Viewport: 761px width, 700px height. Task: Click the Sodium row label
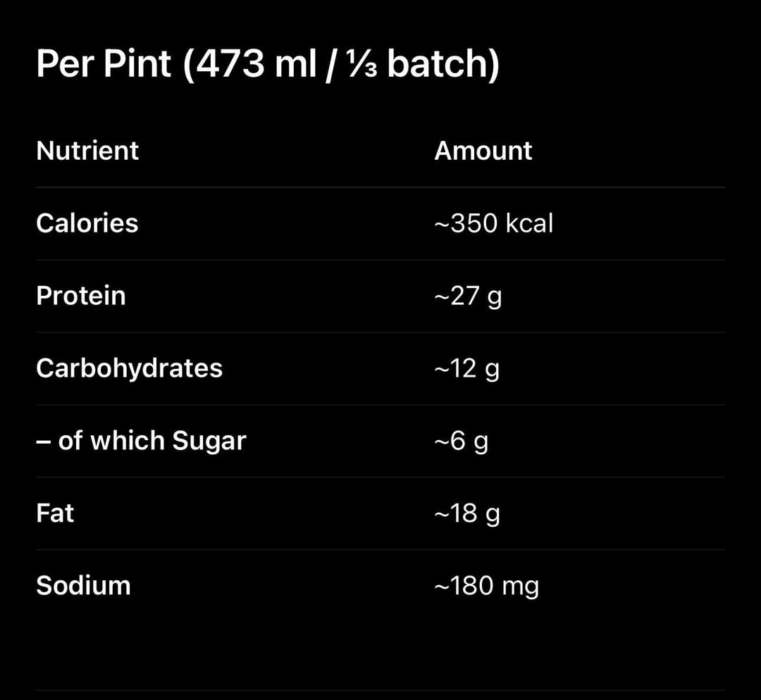tap(83, 586)
